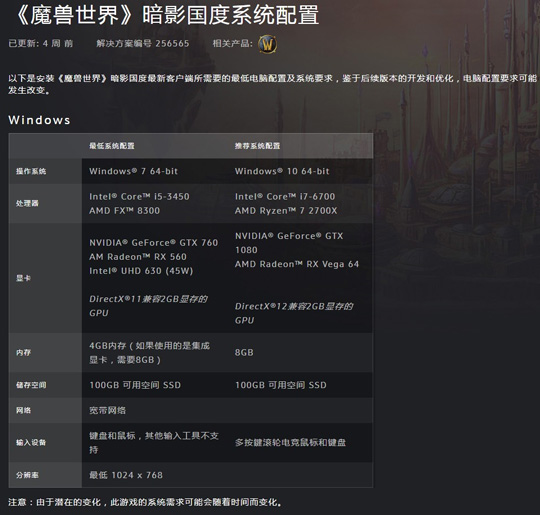Click the '操作系统' row label

pos(31,171)
